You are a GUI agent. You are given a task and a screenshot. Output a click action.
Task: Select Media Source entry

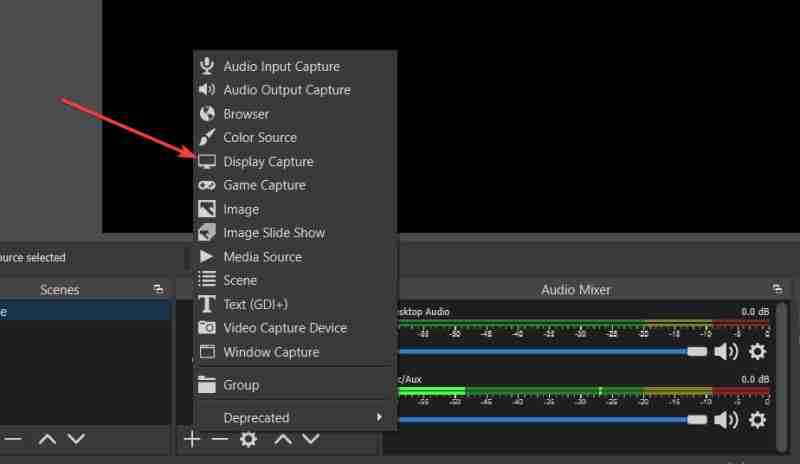point(295,256)
